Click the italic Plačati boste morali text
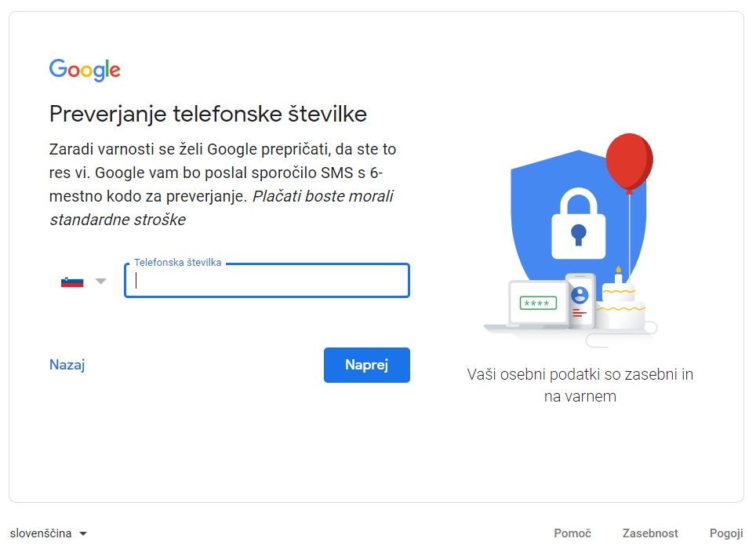Viewport: 756px width, 553px height. (x=323, y=196)
